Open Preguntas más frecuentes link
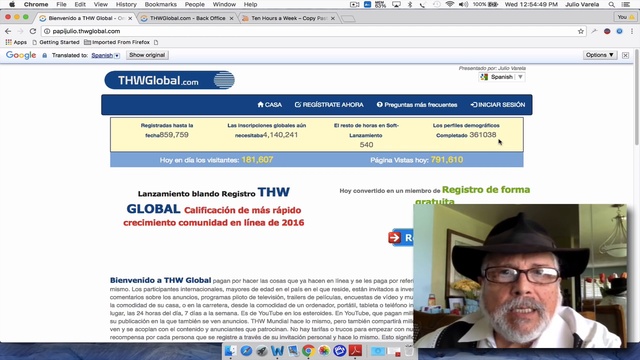The height and width of the screenshot is (360, 640). pos(417,105)
